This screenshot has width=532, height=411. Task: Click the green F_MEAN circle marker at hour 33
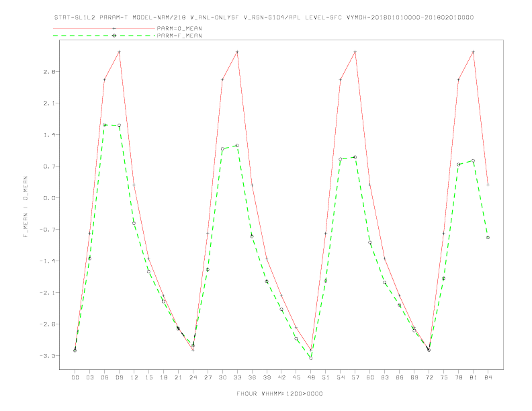237,145
